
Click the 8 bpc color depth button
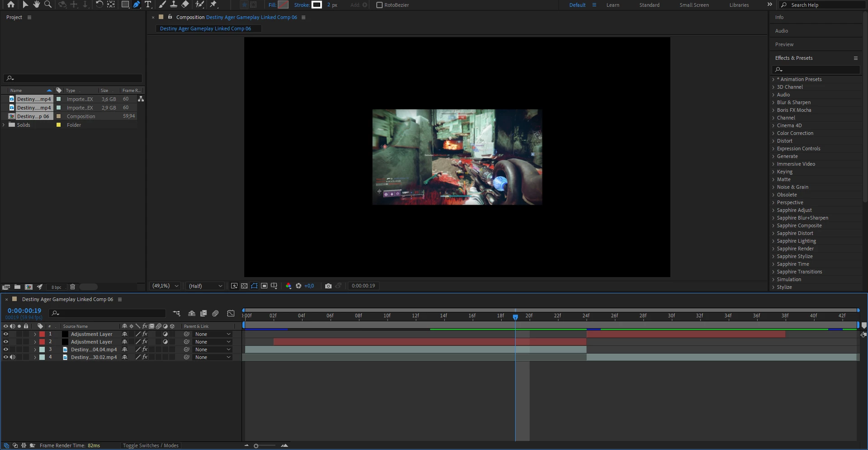(57, 287)
